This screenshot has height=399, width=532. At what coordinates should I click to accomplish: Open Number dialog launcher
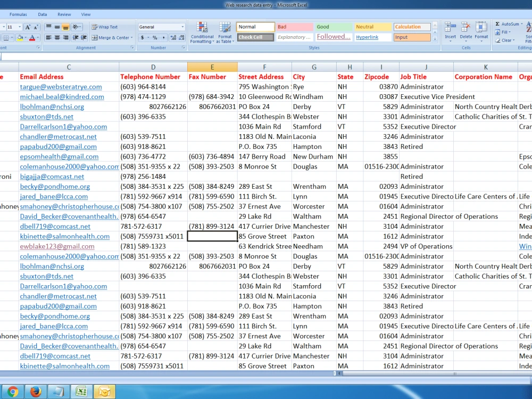coord(184,47)
